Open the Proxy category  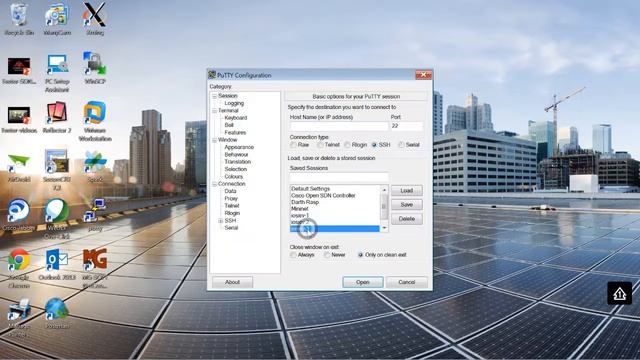(231, 199)
